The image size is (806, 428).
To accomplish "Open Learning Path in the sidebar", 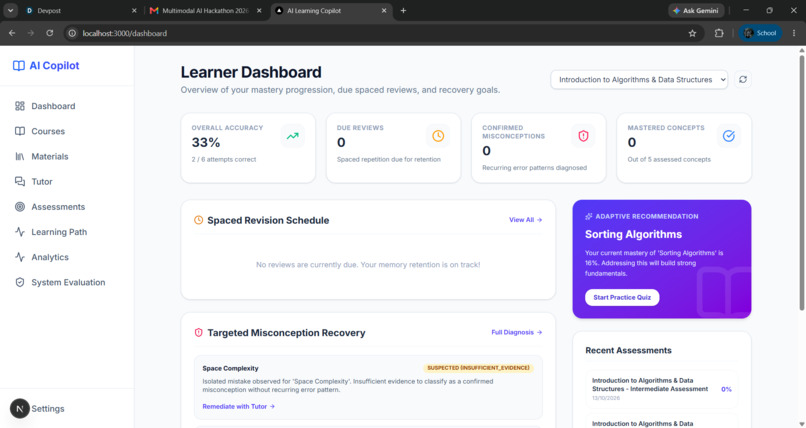I will (x=67, y=232).
